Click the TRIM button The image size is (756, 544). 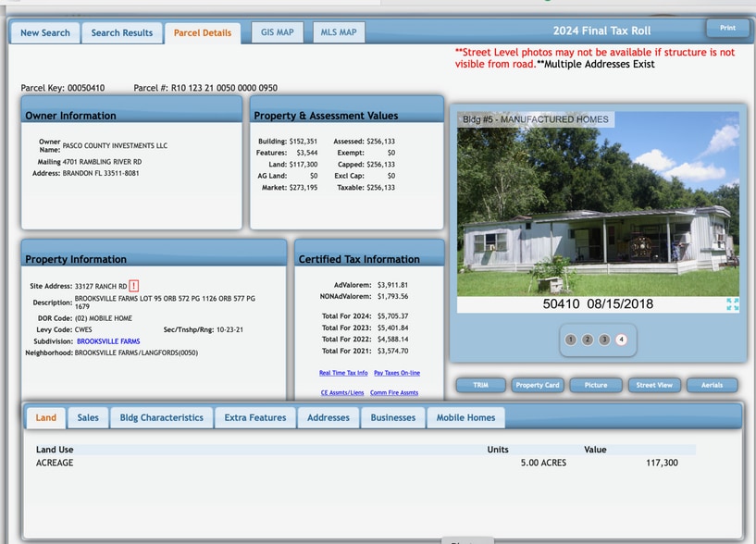click(480, 385)
